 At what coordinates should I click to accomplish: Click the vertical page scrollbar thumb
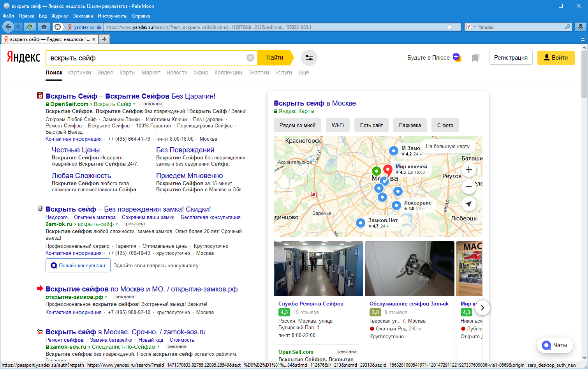click(584, 74)
